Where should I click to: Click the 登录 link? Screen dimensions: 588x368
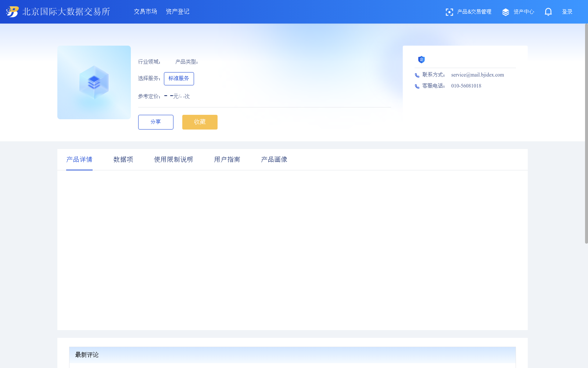point(567,11)
